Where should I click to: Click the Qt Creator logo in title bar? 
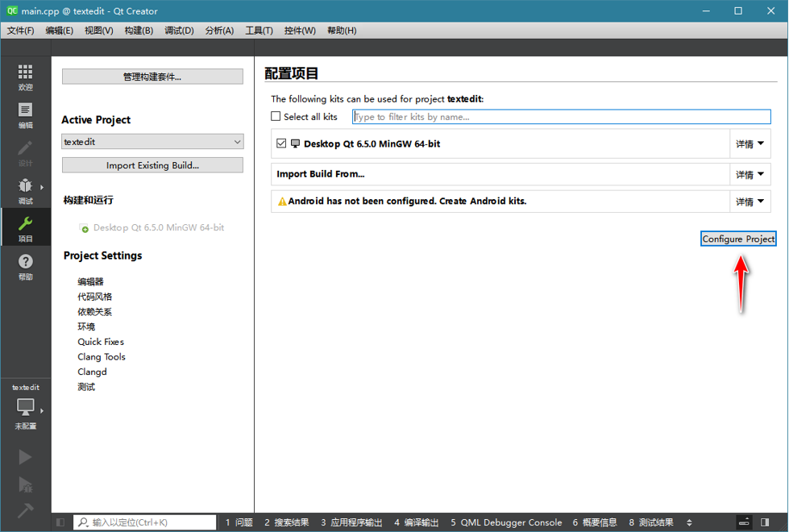coord(12,10)
